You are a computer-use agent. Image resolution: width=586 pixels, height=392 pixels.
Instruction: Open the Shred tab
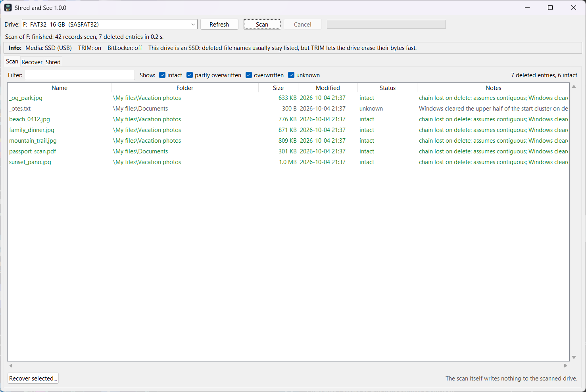[53, 62]
